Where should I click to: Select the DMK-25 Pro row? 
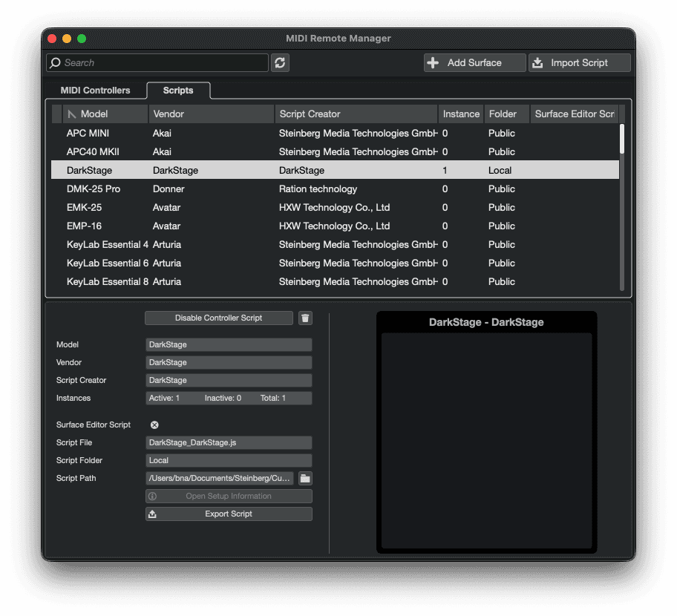pyautogui.click(x=335, y=189)
